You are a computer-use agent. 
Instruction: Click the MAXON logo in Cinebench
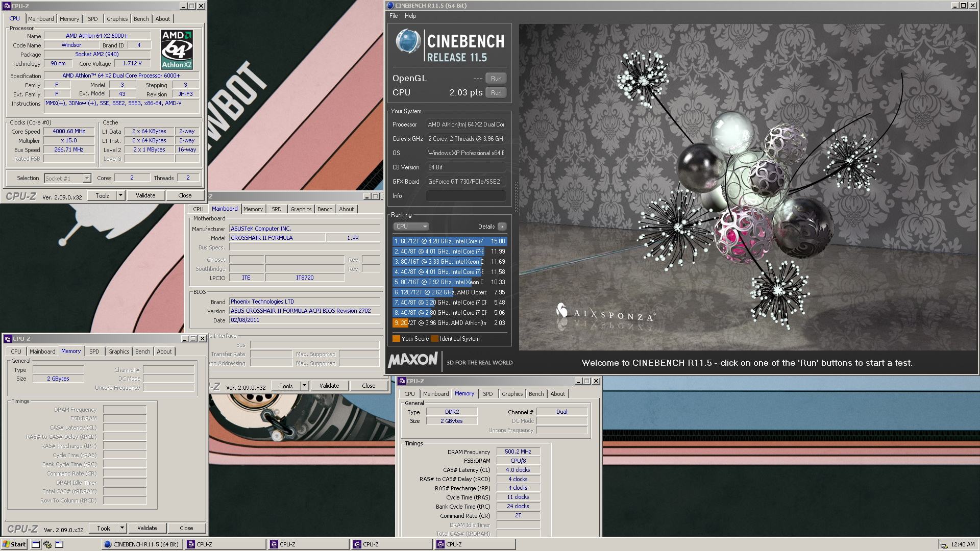[x=412, y=360]
